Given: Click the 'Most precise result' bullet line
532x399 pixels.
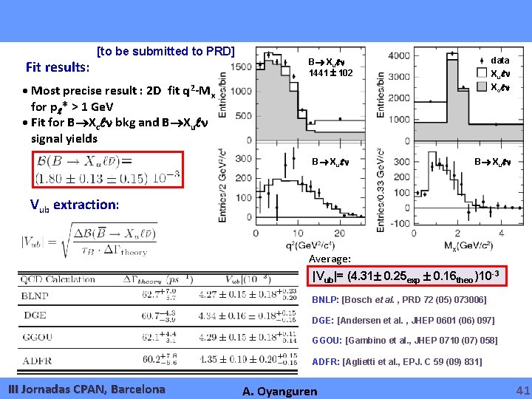Looking at the screenshot, I should pyautogui.click(x=119, y=91).
